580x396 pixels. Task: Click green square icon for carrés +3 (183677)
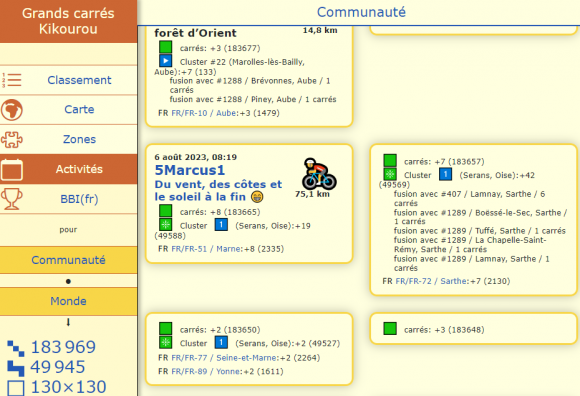click(165, 47)
